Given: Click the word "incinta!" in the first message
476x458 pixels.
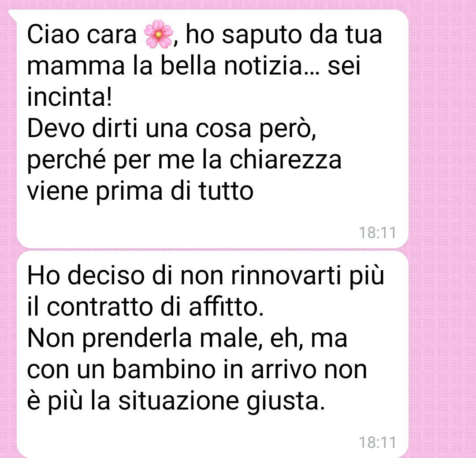Looking at the screenshot, I should tap(70, 97).
